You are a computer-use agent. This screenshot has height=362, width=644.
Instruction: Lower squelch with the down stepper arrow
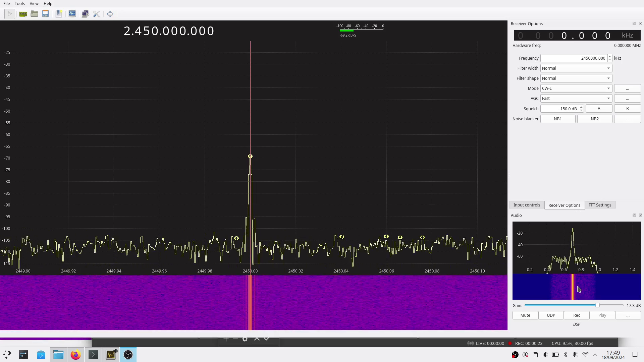click(x=581, y=111)
